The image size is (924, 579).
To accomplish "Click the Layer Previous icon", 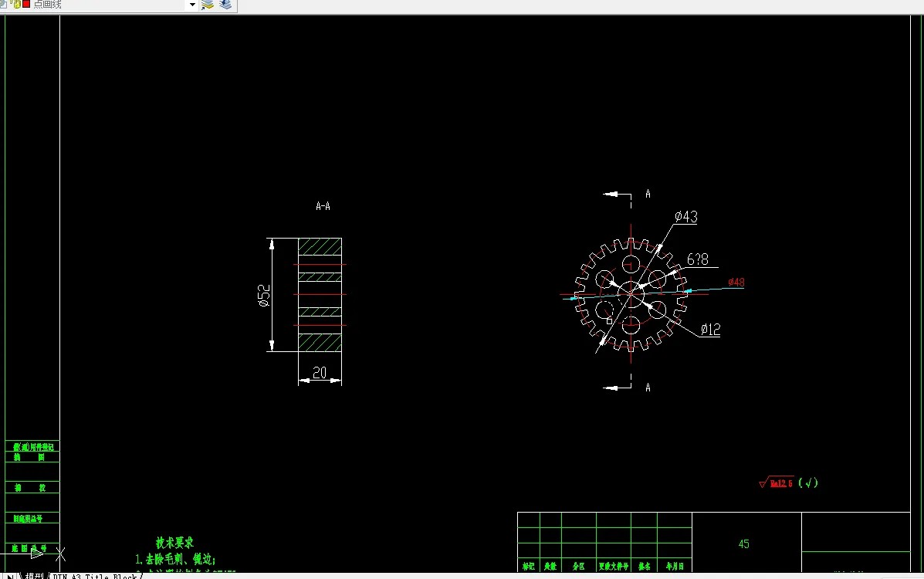I will [x=225, y=5].
